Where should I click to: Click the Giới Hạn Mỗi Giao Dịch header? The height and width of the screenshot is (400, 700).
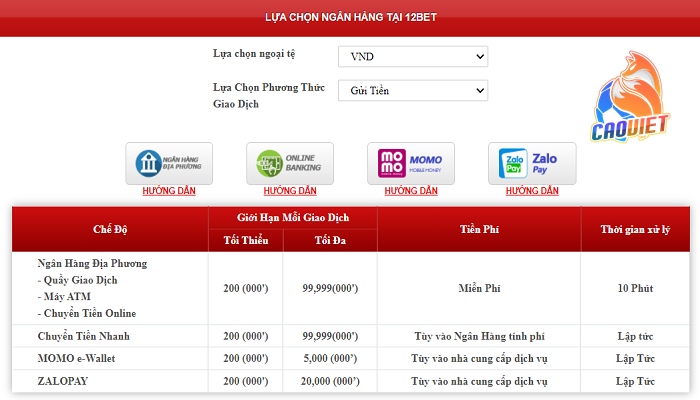click(293, 218)
